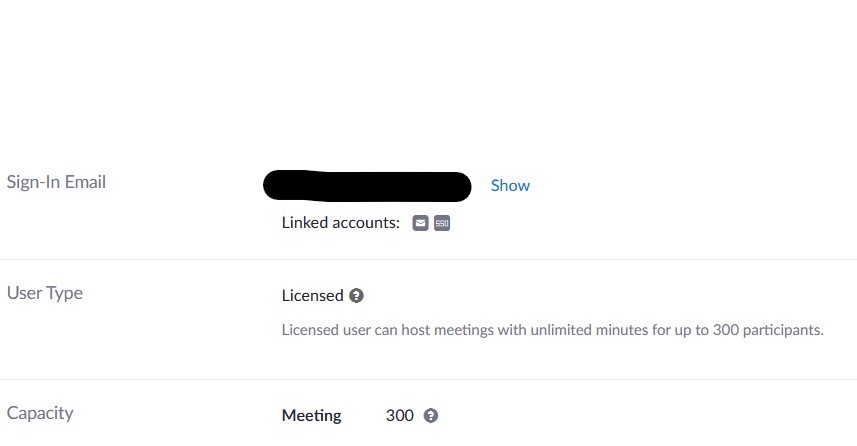
Task: Click the blank area above Sign-In Email
Action: click(x=428, y=77)
